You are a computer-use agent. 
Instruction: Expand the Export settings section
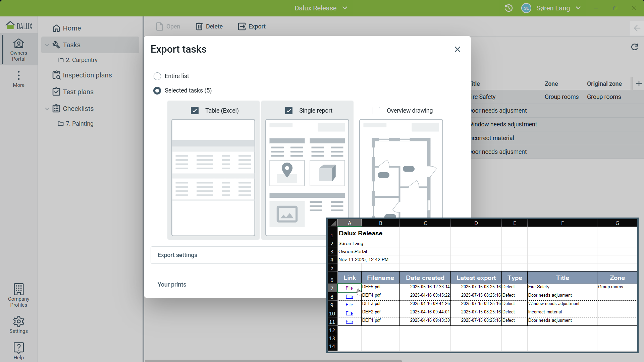[238, 255]
